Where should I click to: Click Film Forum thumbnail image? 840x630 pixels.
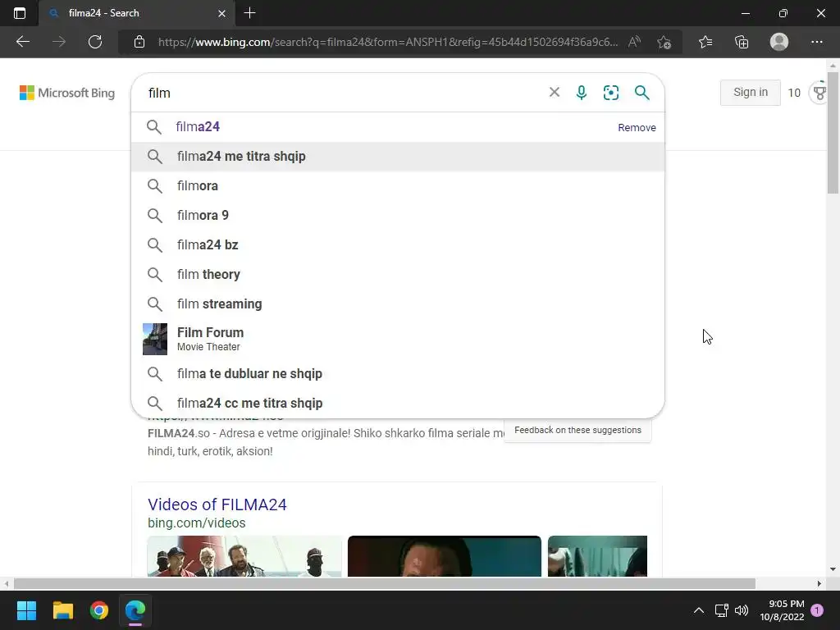(x=155, y=339)
